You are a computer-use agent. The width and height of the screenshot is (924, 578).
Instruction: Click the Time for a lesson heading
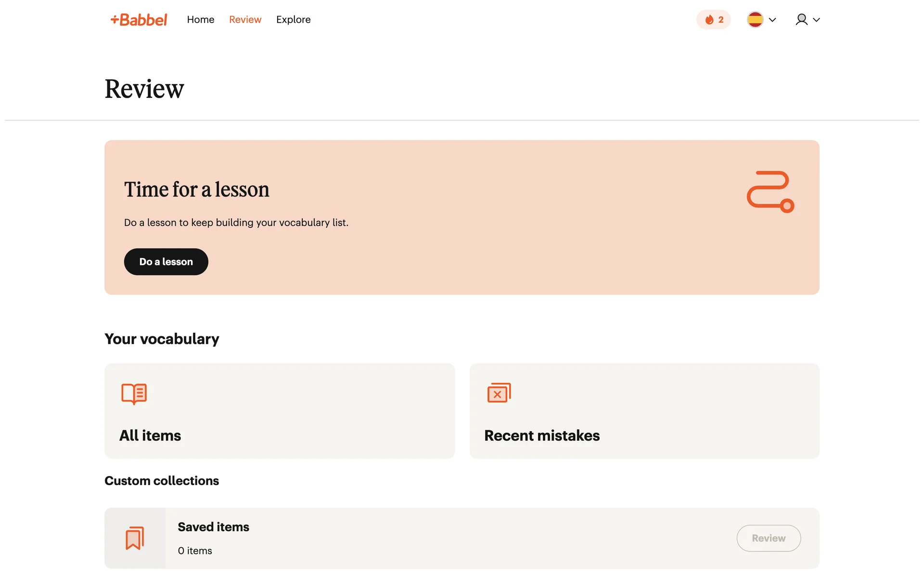[196, 189]
